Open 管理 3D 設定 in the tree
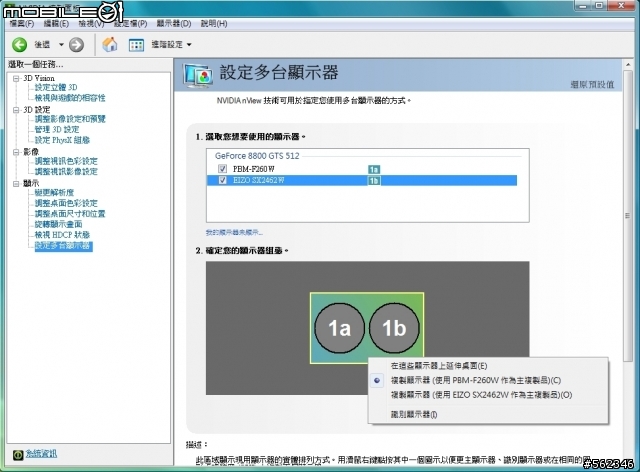Image resolution: width=640 pixels, height=472 pixels. click(x=57, y=129)
